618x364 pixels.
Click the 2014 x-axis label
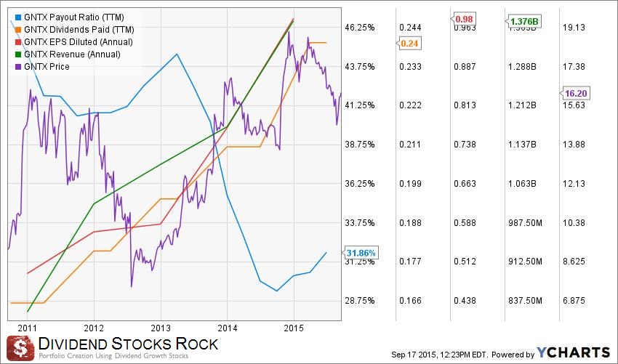227,328
